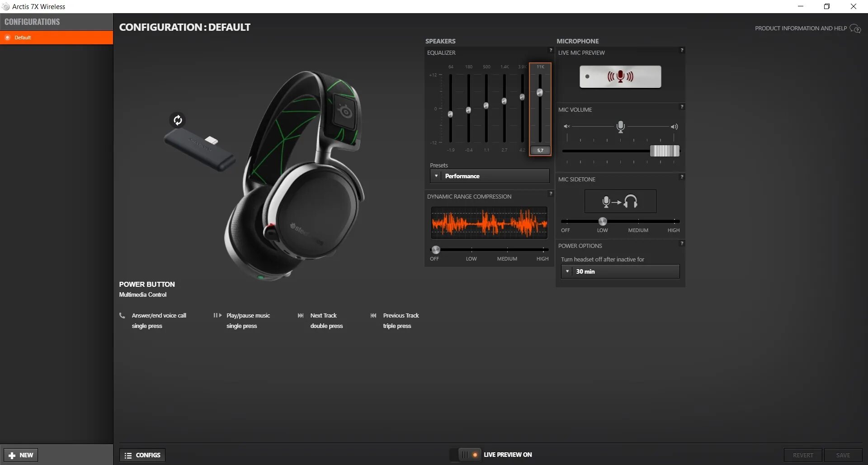Click the Equalizer help question mark

click(551, 50)
